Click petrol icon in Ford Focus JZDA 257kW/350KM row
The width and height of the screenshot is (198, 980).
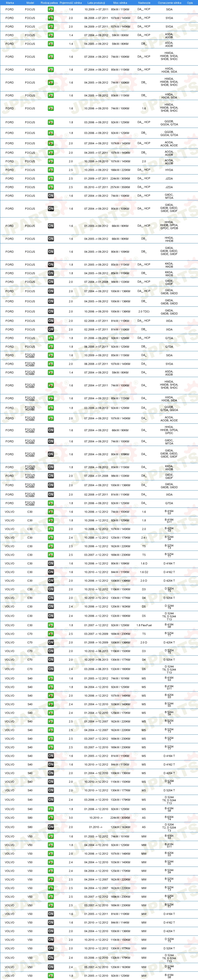[x=51, y=187]
